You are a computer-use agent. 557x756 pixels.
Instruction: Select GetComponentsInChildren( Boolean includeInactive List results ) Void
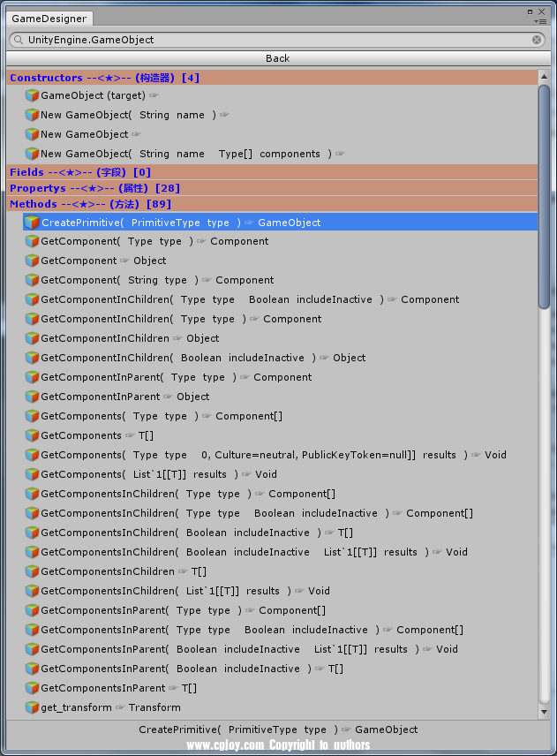281,552
